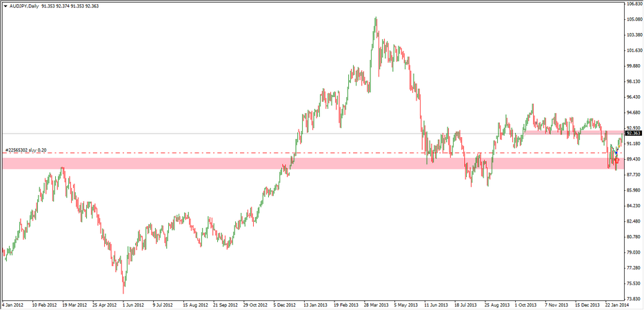Click the red dash-dot order line
The image size is (644, 310).
click(x=207, y=153)
